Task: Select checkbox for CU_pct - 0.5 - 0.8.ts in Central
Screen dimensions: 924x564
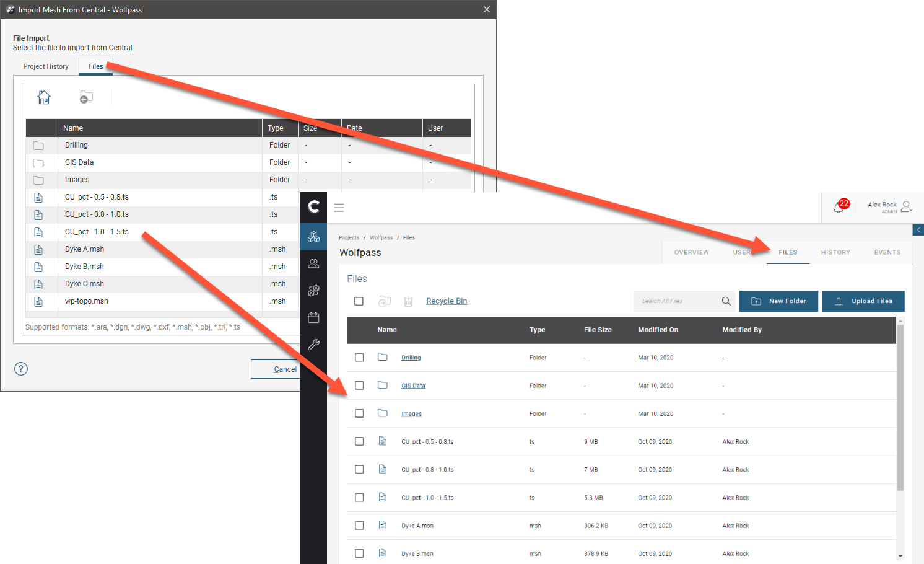Action: click(359, 441)
